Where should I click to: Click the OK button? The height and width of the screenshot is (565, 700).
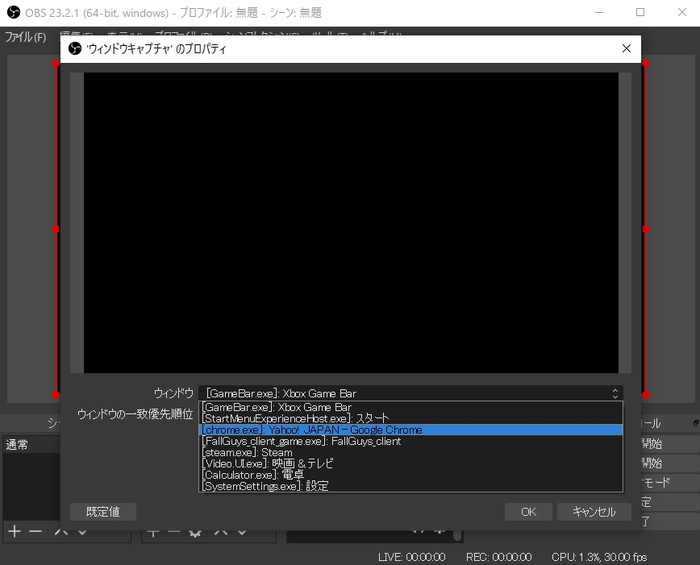pos(528,512)
